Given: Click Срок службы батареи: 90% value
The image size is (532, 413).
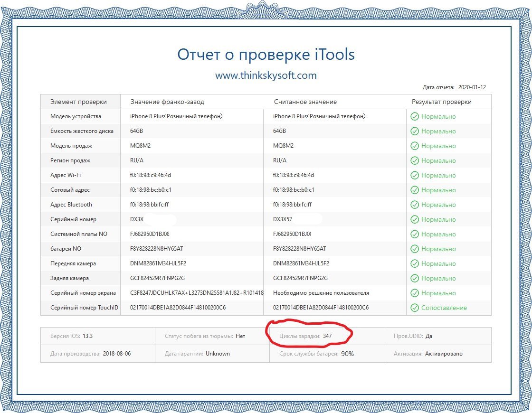Looking at the screenshot, I should click(347, 354).
